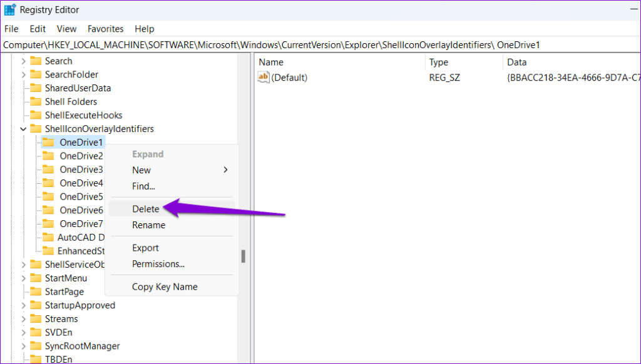Click the EnhancedSt key folder icon
Viewport: 641px width, 364px height.
(48, 250)
